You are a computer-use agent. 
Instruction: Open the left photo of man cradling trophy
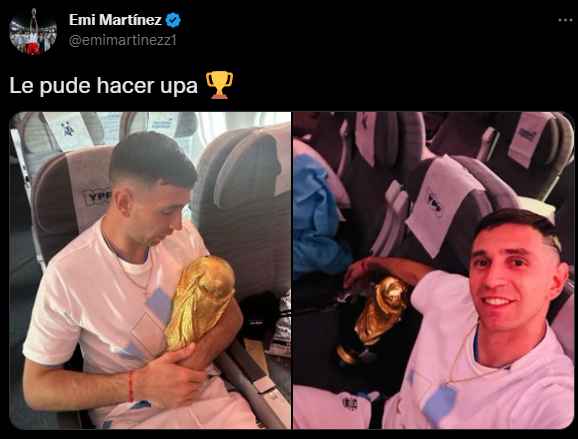[x=150, y=270]
